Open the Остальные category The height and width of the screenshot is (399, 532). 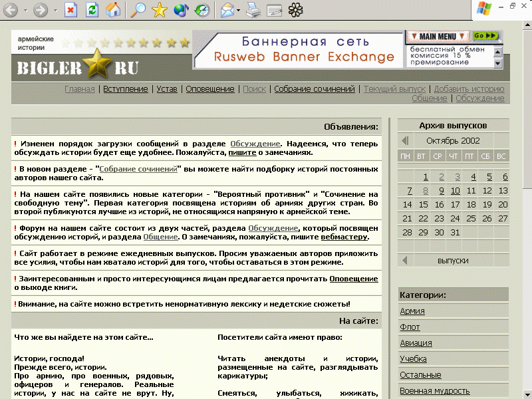pyautogui.click(x=420, y=375)
